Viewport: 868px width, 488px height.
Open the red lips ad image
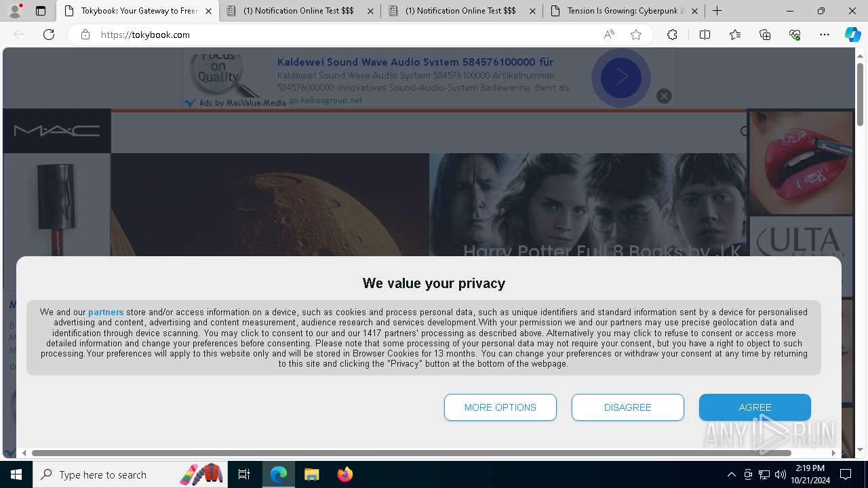801,163
